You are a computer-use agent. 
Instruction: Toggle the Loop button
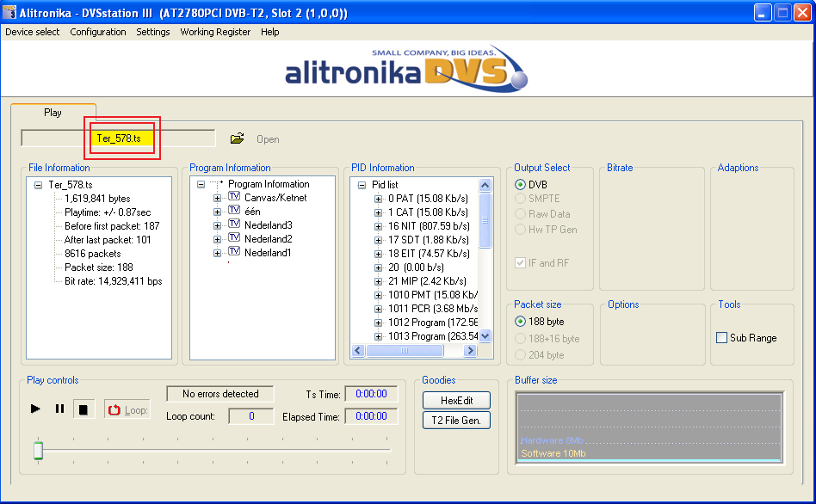coord(127,410)
